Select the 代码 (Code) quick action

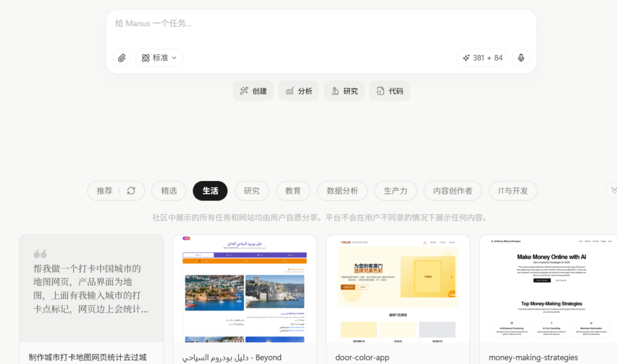tap(389, 90)
